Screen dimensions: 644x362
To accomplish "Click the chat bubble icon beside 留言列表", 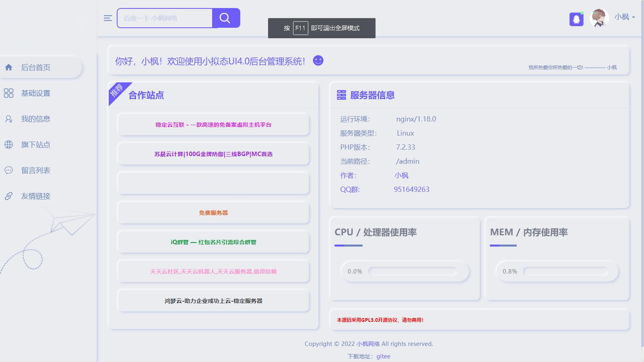I will pyautogui.click(x=9, y=171).
